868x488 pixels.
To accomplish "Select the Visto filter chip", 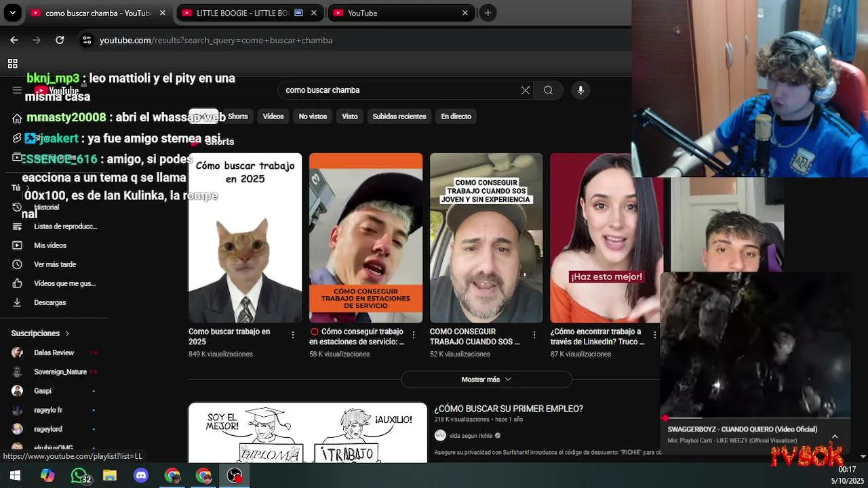I will (350, 117).
